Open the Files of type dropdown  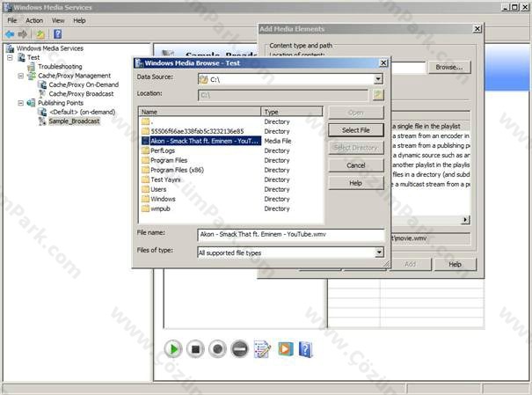pos(379,252)
